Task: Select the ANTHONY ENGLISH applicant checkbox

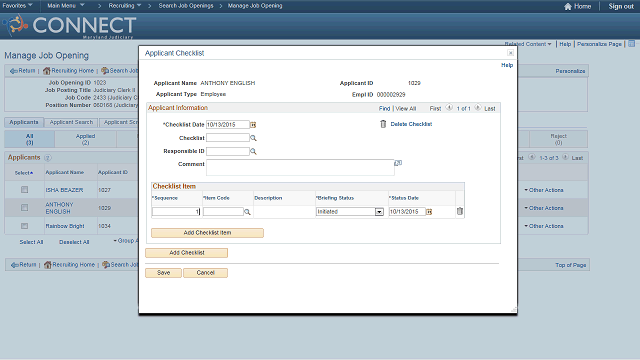Action: click(x=24, y=208)
